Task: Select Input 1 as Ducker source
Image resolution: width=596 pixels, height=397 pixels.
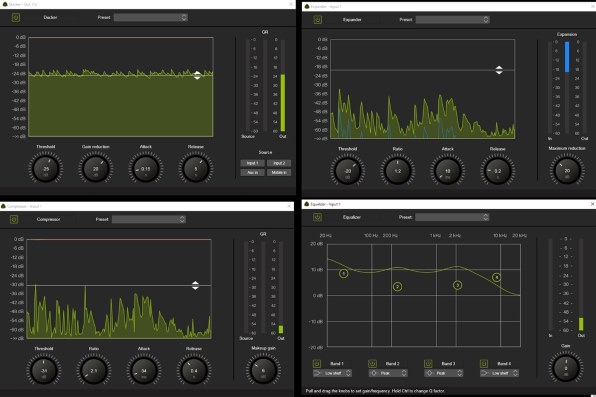Action: 252,163
